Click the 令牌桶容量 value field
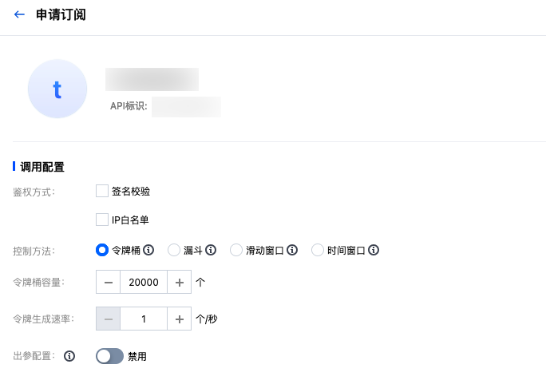Screen dimensions: 546x392 [144, 282]
